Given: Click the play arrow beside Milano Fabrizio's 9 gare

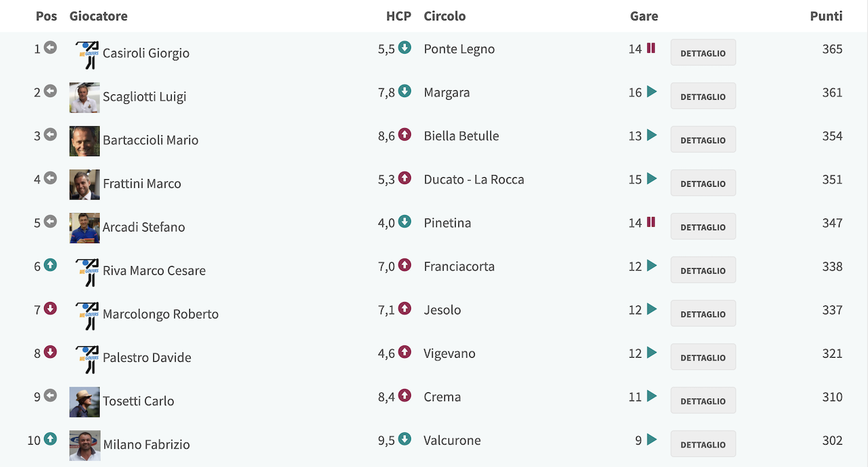Looking at the screenshot, I should (652, 439).
